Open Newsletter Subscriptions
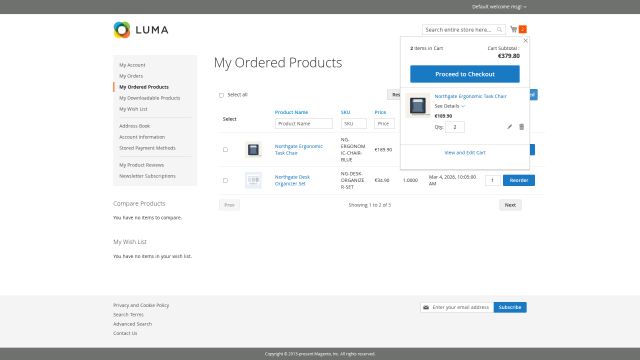This screenshot has width=640, height=360. click(x=147, y=176)
